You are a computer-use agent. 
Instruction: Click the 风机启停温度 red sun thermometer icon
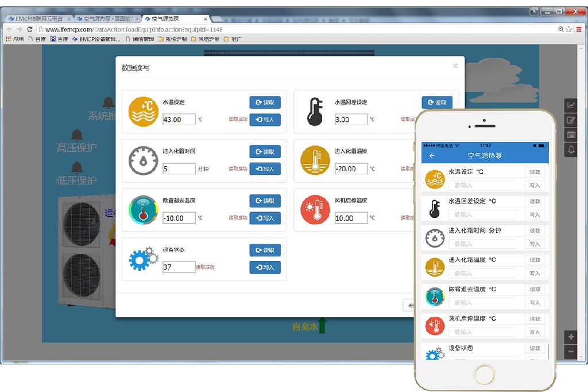[315, 210]
